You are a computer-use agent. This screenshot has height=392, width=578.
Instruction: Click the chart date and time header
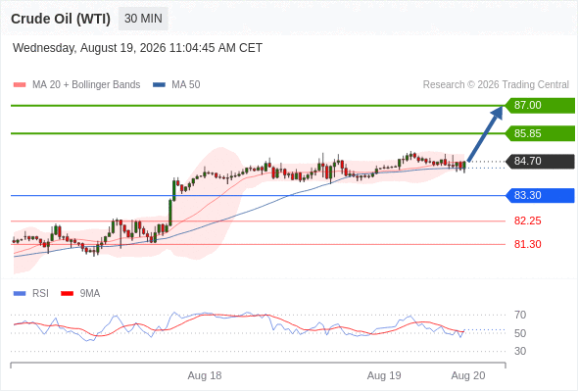point(137,48)
